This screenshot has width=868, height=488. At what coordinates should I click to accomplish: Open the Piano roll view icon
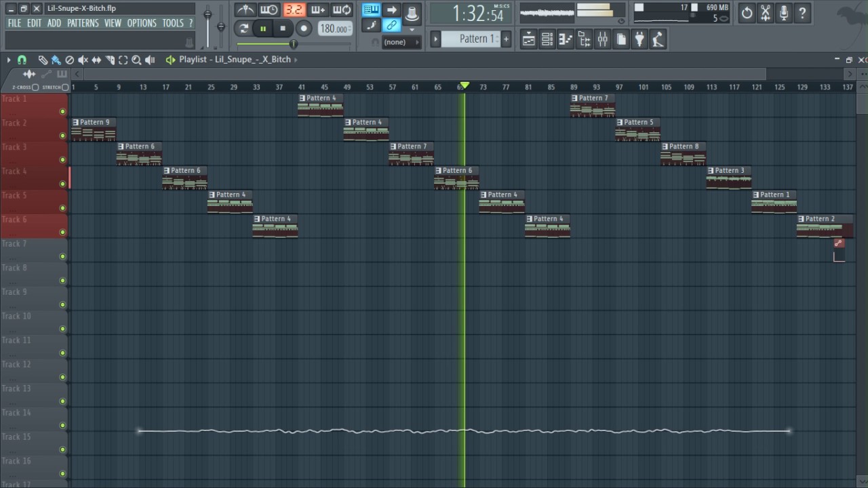(x=565, y=39)
